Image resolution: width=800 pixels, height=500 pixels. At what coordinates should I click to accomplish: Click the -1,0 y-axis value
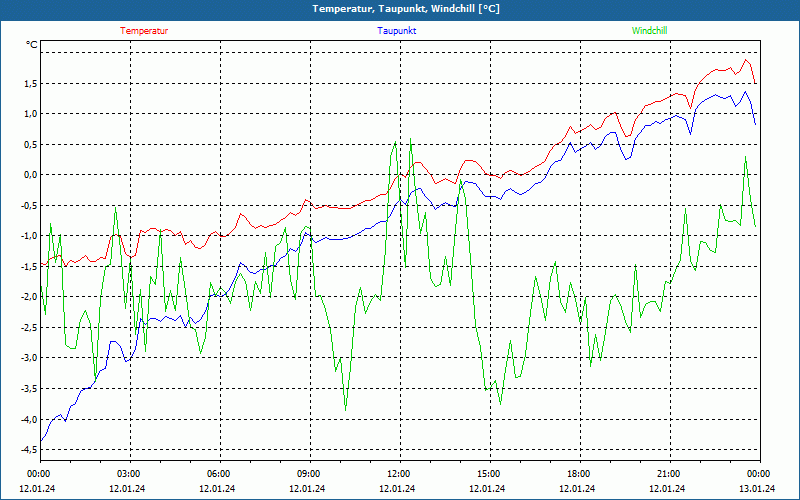[x=30, y=236]
